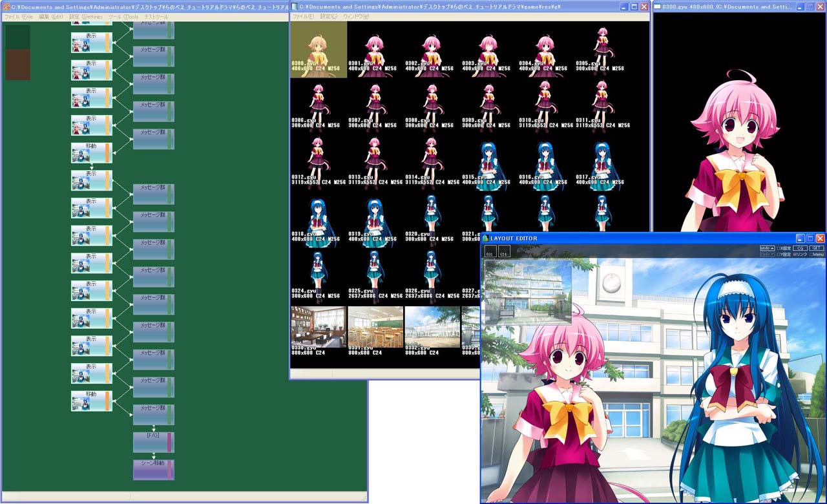
Task: Toggle the X固定 checkbox in Layout Editor
Action: coord(783,248)
